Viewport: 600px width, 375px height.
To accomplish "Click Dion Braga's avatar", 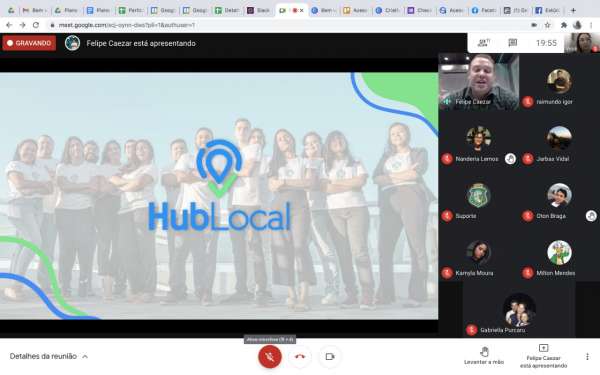I will [x=559, y=195].
